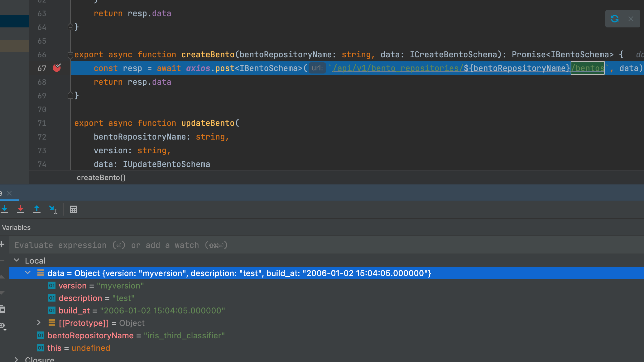Toggle the breakpoint on line 67
The height and width of the screenshot is (362, 644).
(57, 68)
